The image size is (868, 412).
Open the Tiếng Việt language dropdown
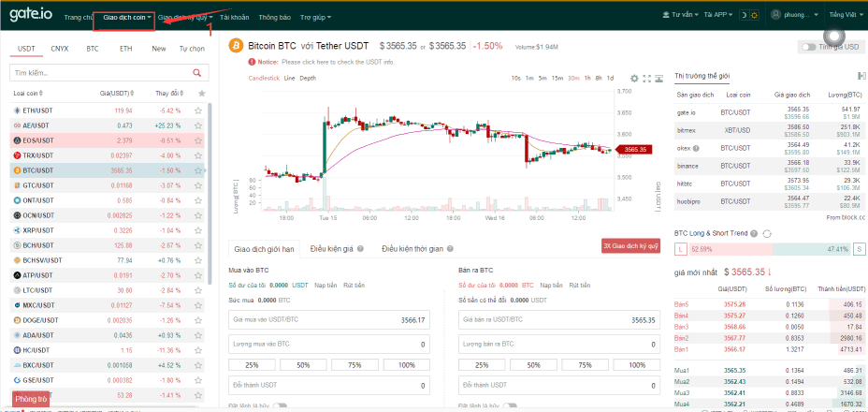tap(846, 15)
